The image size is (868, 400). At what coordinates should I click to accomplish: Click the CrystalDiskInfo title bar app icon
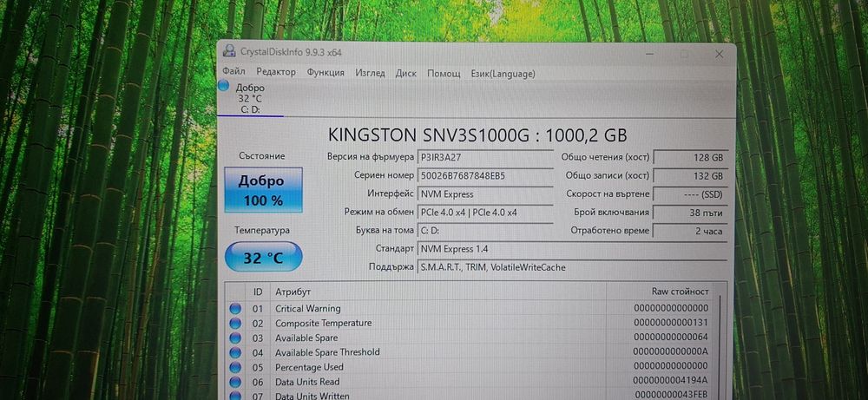coord(228,51)
